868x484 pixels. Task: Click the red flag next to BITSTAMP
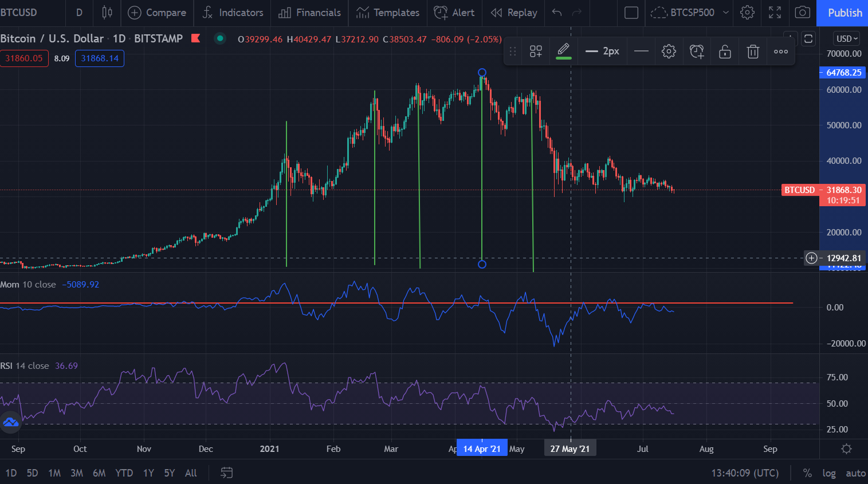(195, 38)
